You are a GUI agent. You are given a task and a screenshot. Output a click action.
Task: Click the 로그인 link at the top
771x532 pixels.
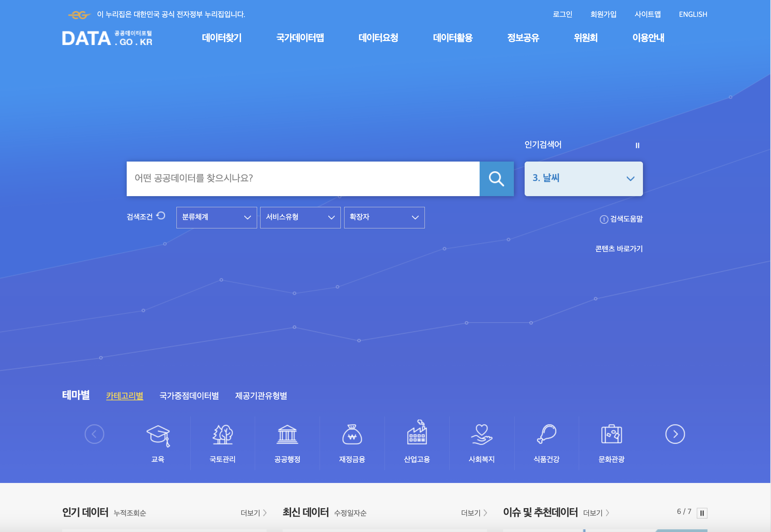562,14
